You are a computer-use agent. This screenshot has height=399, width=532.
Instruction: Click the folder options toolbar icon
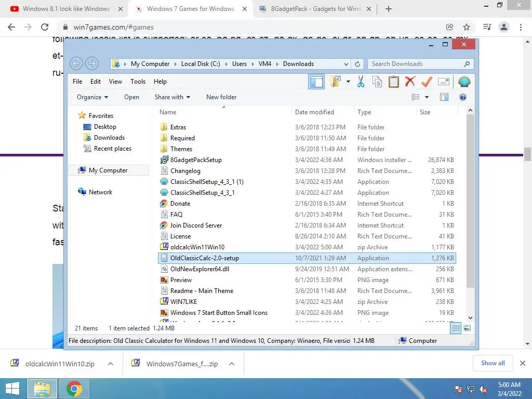336,82
